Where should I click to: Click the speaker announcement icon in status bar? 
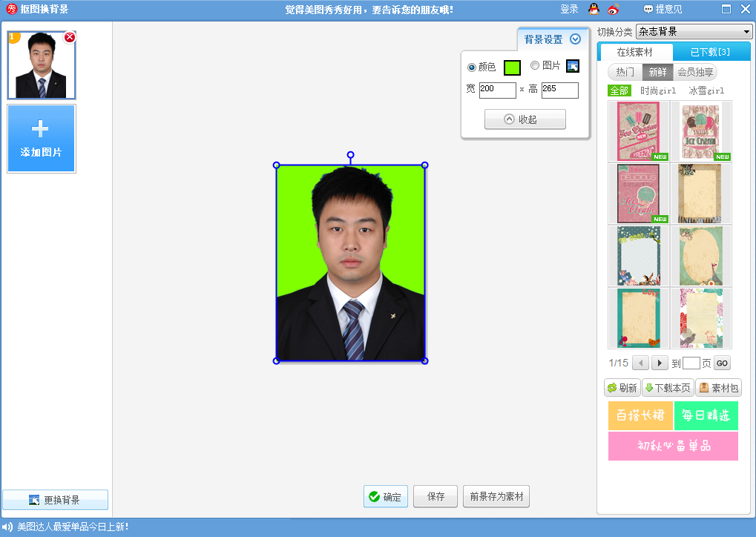point(7,527)
